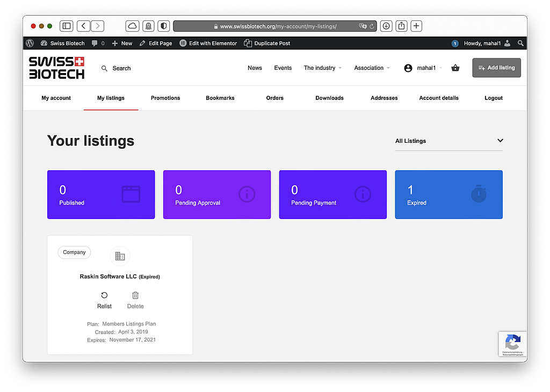Click the Swiss Biotech logo

(x=57, y=68)
